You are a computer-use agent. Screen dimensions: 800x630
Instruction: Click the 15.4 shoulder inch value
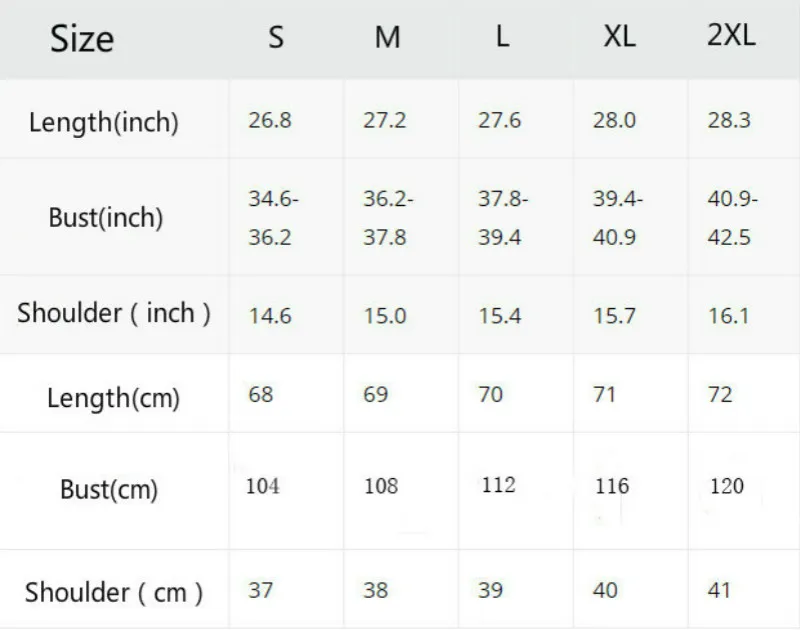pyautogui.click(x=499, y=315)
